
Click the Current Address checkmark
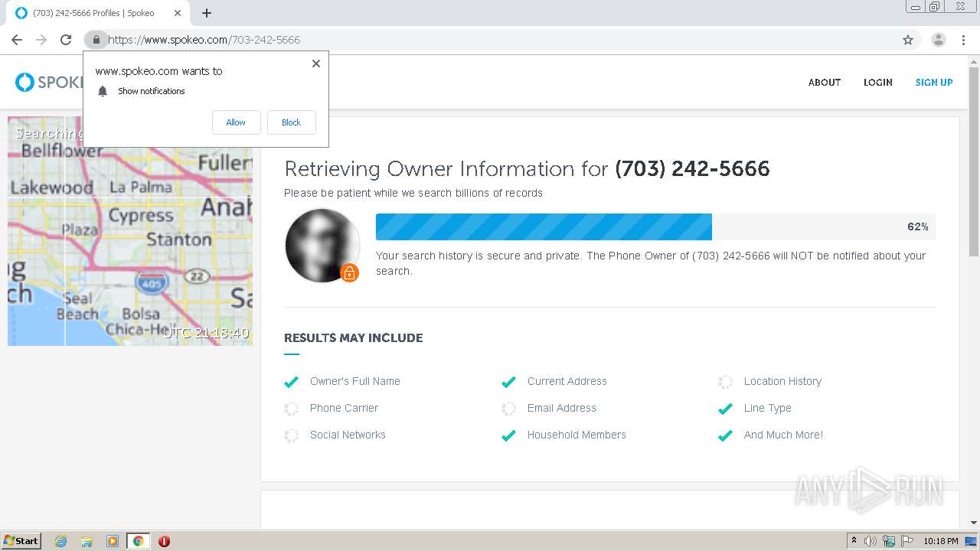coord(508,382)
